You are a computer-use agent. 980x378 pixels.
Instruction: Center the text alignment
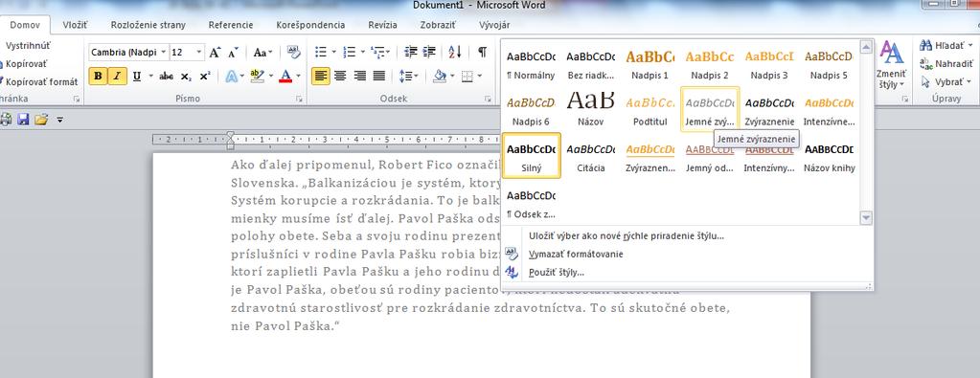point(340,77)
